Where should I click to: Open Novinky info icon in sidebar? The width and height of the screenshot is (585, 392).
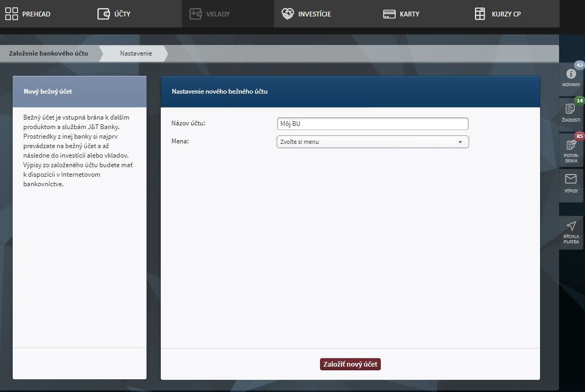(x=571, y=74)
